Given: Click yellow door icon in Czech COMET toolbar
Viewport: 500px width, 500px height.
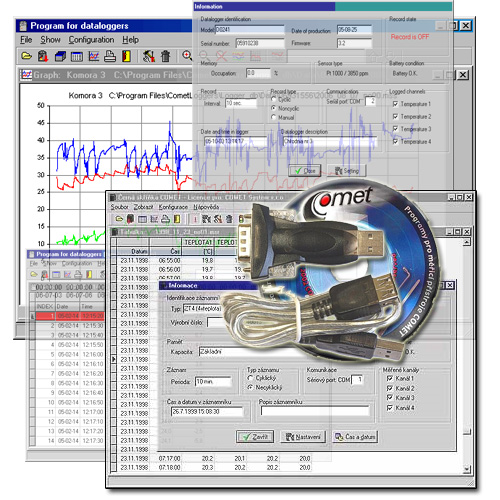Looking at the screenshot, I should point(177,219).
